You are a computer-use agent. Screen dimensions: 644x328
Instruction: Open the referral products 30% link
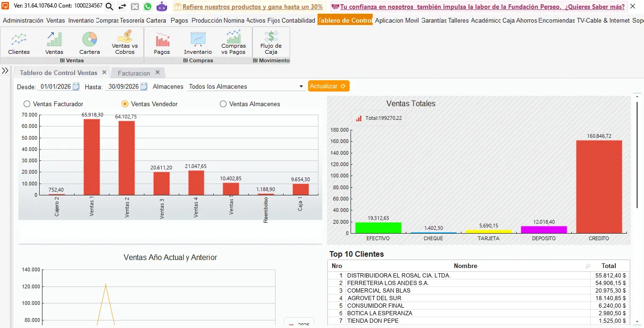click(252, 7)
